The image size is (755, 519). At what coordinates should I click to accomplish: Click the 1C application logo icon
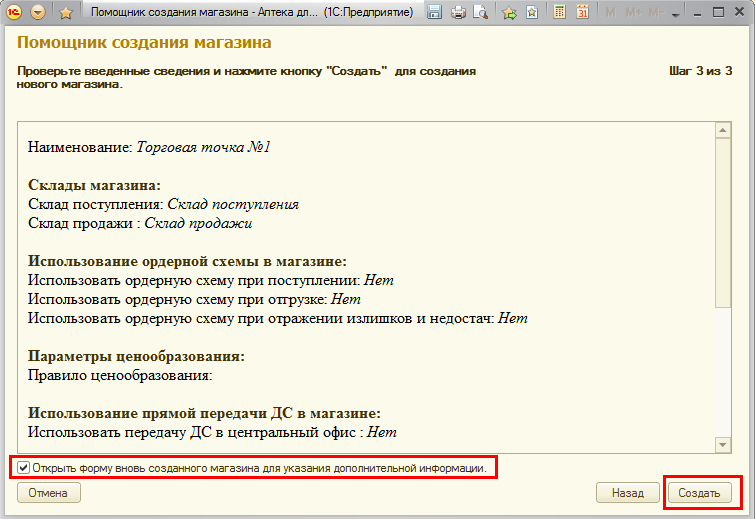point(15,13)
